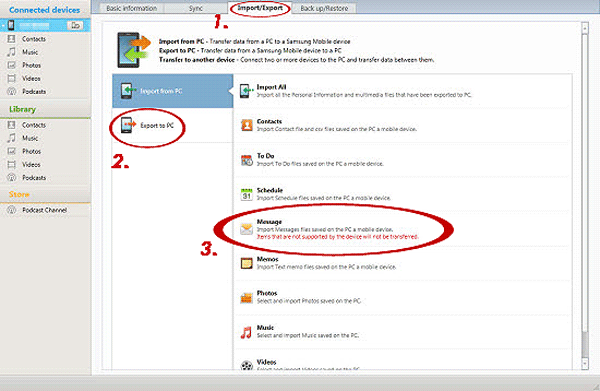The width and height of the screenshot is (600, 391).
Task: Click the Photos import icon
Action: click(246, 298)
